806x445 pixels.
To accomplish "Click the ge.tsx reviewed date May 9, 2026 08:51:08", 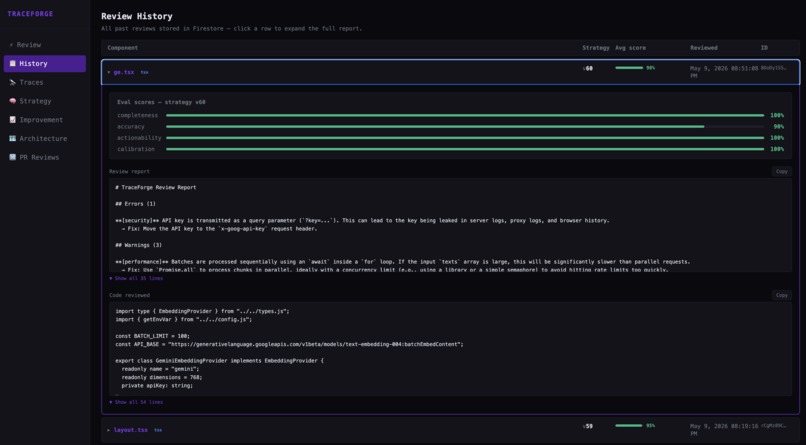I will (724, 71).
